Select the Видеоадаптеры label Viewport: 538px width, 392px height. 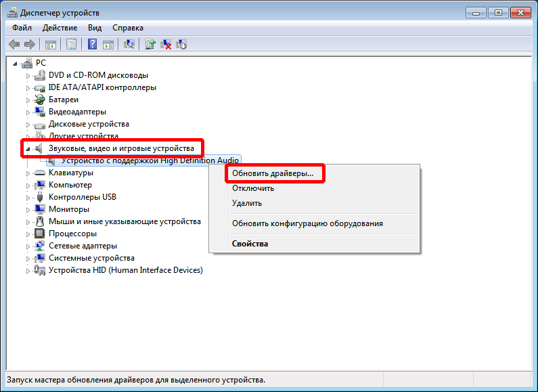77,112
